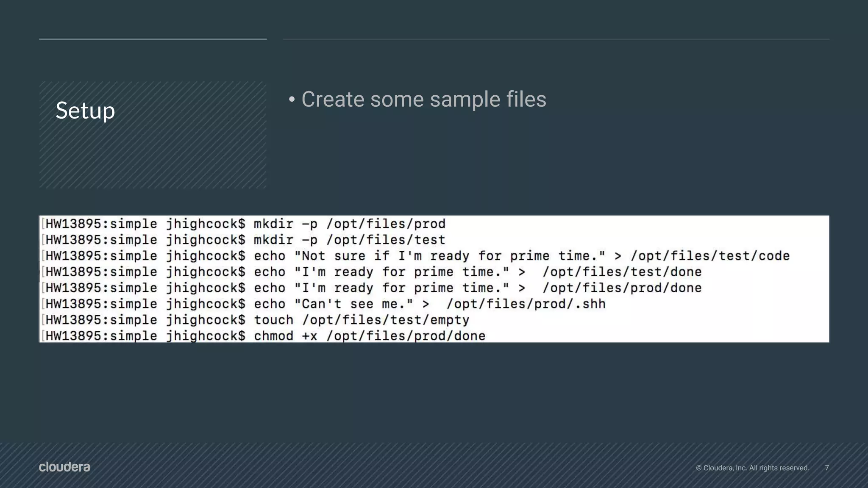Select the 'Create some sample files' bullet
Image resolution: width=868 pixels, height=488 pixels.
(417, 100)
